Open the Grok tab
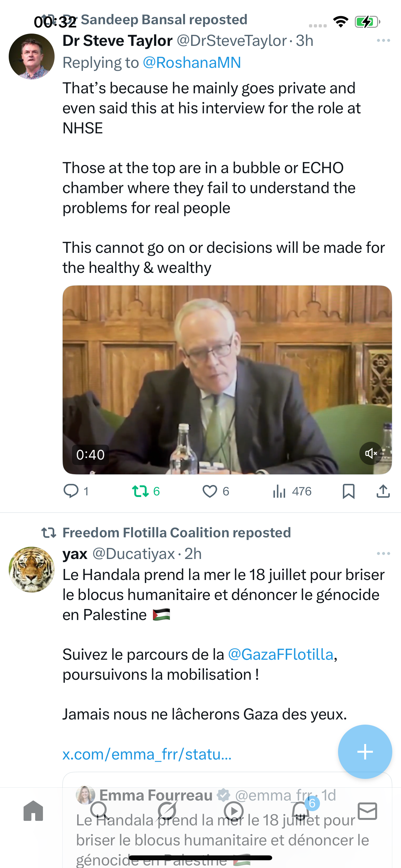Image resolution: width=401 pixels, height=868 pixels. (x=167, y=811)
